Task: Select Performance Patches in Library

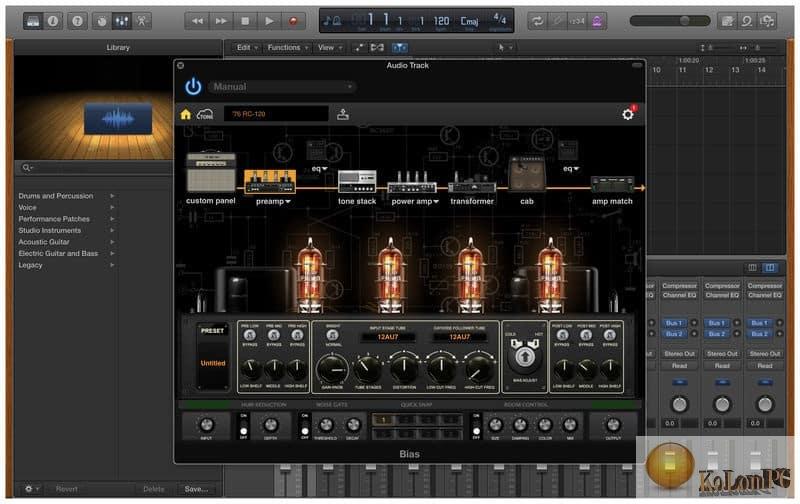Action: pyautogui.click(x=54, y=219)
